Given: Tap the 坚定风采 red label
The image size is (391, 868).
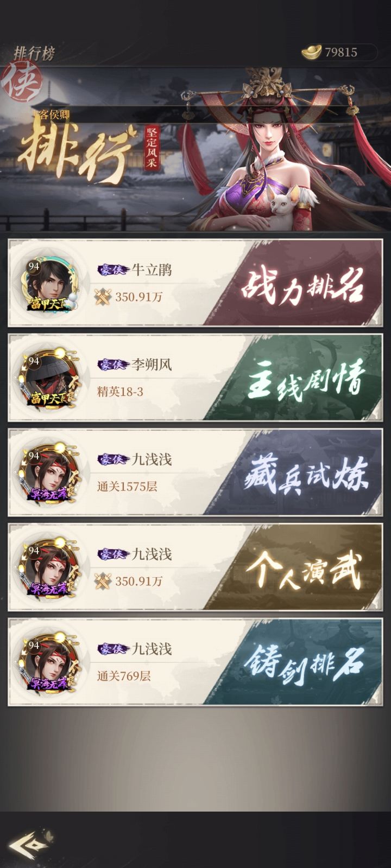Looking at the screenshot, I should click(152, 148).
